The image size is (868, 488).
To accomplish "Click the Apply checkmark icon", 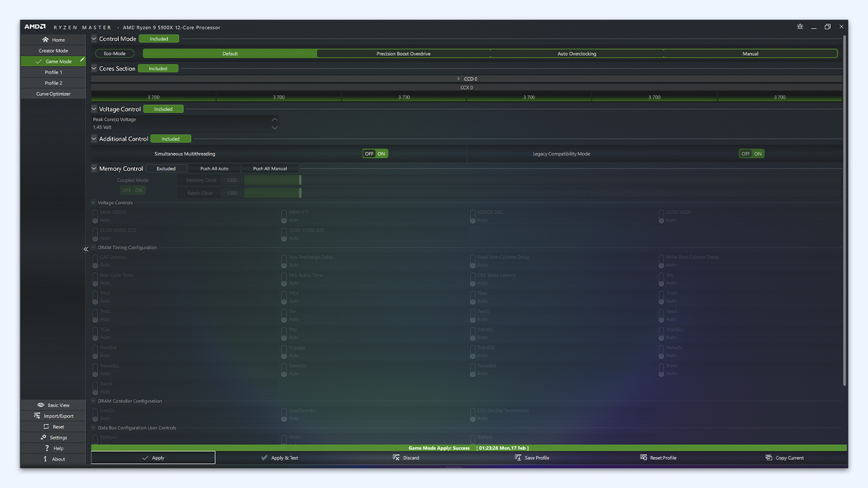I will [x=145, y=457].
